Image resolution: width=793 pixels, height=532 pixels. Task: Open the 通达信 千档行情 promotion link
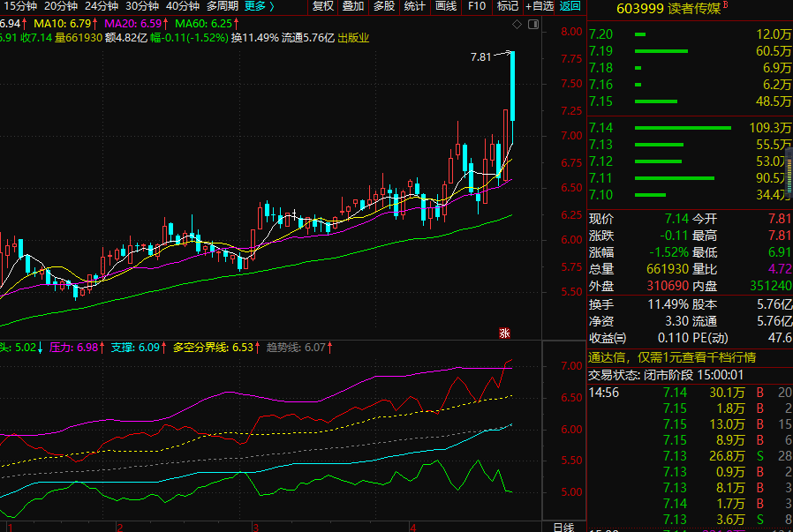[x=672, y=357]
